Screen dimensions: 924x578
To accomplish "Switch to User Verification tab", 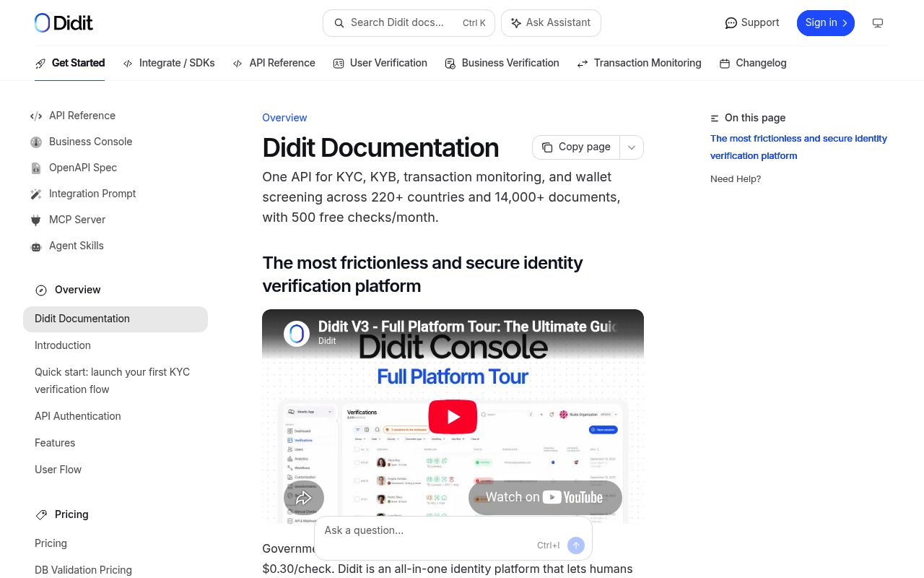I will [380, 64].
